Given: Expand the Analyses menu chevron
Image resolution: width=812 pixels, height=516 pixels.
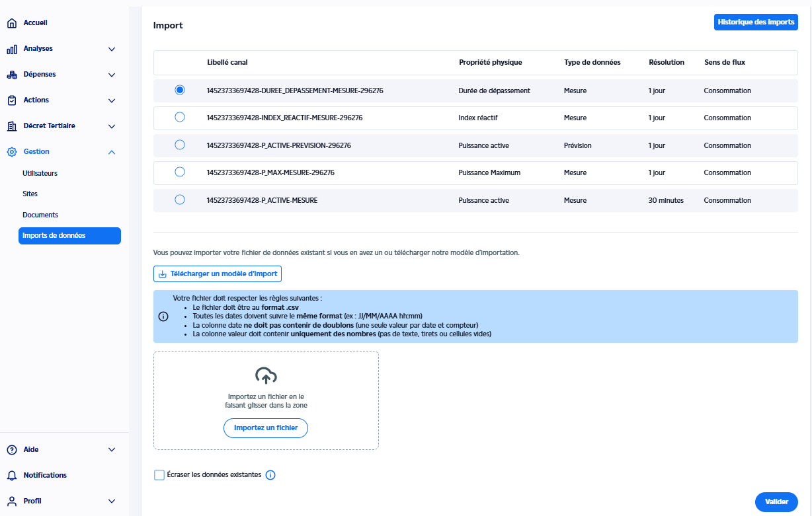Looking at the screenshot, I should pos(112,49).
